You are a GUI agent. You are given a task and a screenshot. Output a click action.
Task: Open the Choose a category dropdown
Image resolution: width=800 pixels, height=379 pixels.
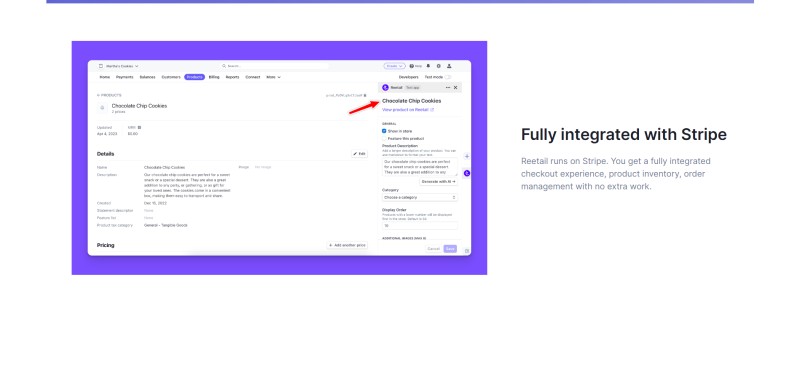420,197
